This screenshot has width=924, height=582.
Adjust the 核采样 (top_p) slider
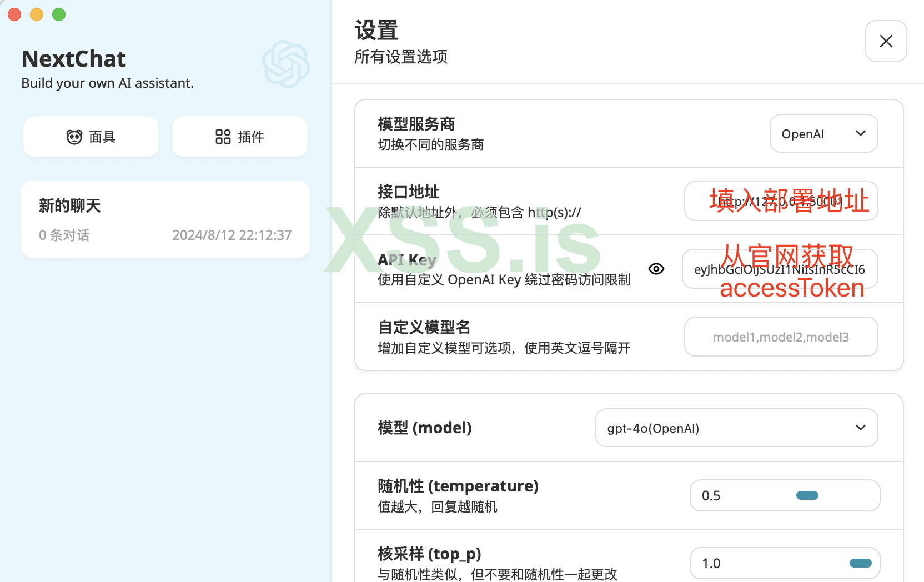[861, 563]
